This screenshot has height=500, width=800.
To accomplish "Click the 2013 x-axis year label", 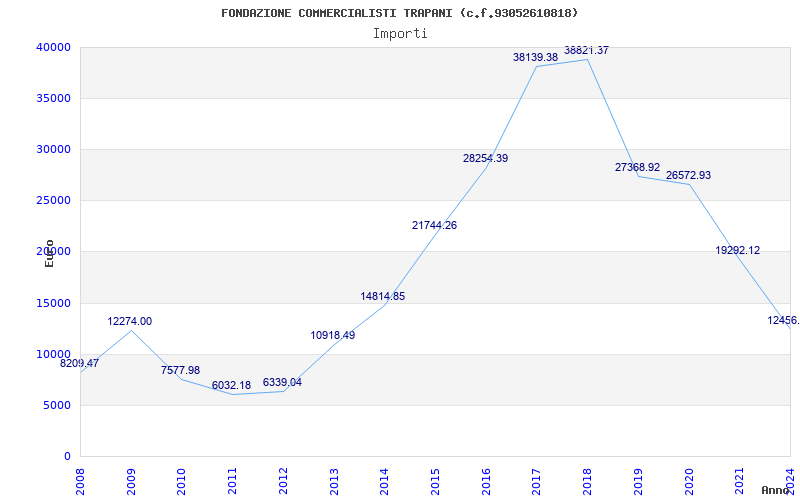I will click(x=334, y=482).
